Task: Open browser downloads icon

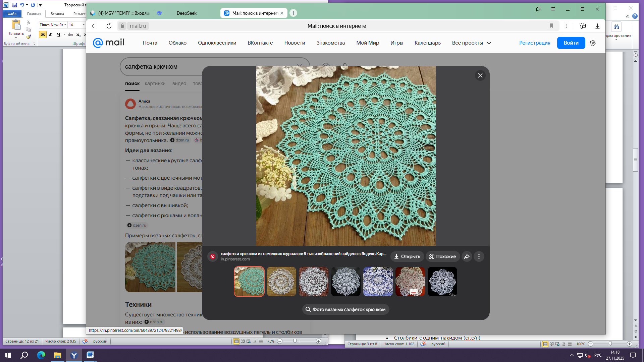Action: pyautogui.click(x=597, y=26)
